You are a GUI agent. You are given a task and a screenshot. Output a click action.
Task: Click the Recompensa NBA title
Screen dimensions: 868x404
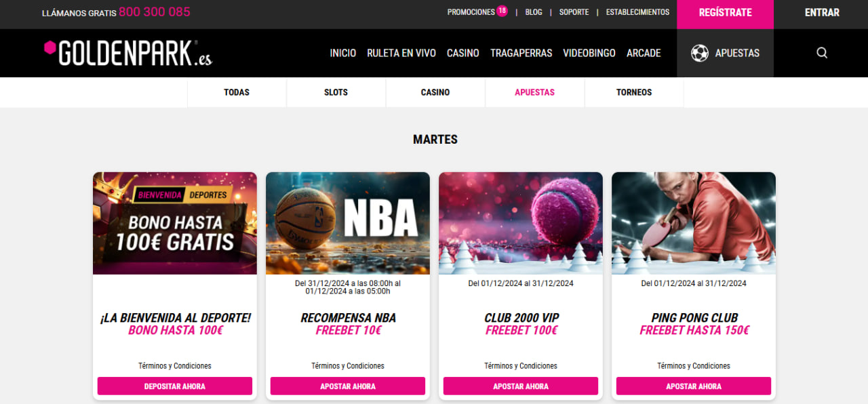(348, 318)
